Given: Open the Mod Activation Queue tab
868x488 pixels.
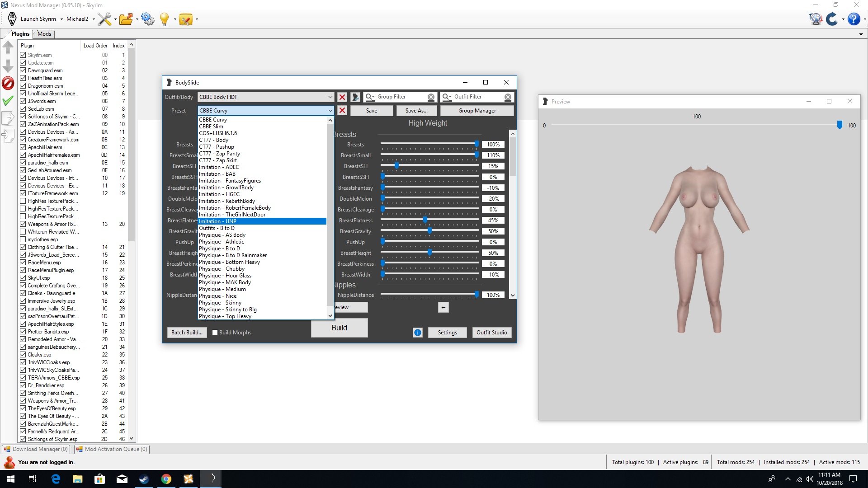Looking at the screenshot, I should (112, 449).
